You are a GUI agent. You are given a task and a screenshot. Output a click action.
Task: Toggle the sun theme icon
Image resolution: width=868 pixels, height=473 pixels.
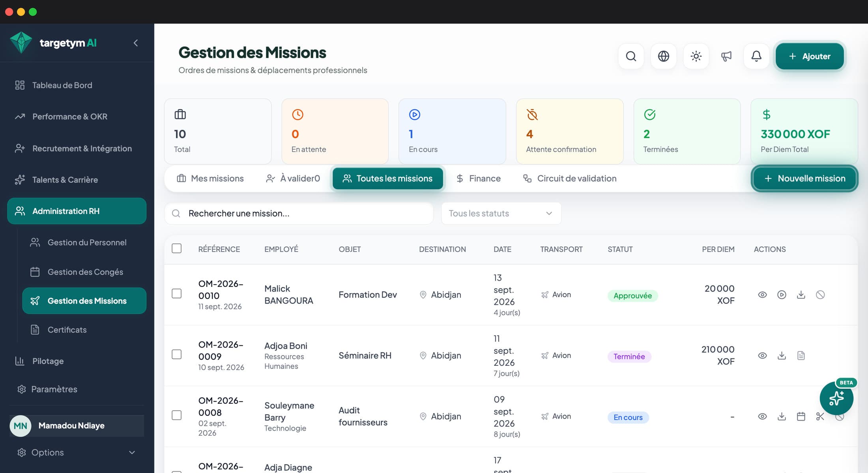696,56
